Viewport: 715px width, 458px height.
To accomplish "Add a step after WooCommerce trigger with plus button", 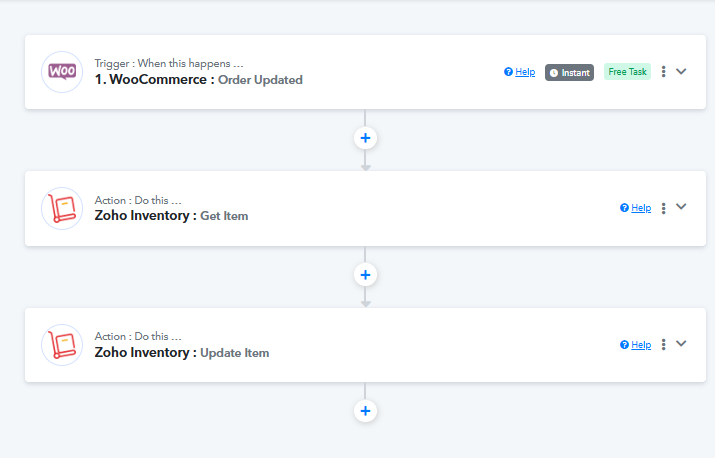I will point(365,138).
